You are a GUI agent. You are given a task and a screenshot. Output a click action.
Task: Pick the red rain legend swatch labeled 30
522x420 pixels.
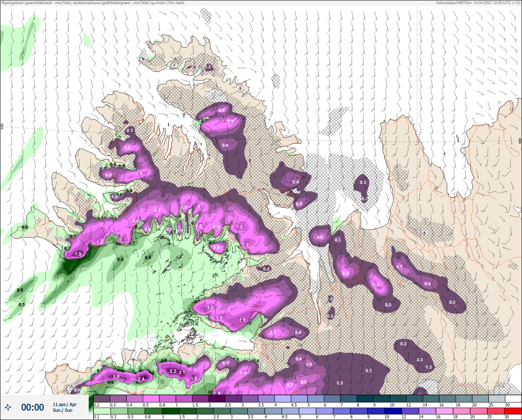pos(513,411)
